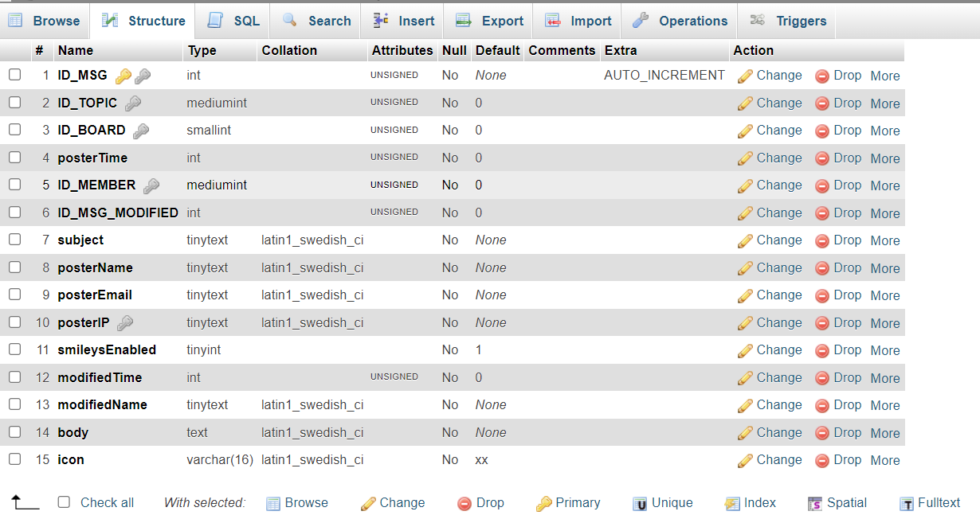Viewport: 980px width, 523px height.
Task: Click Drop link for modifiedName column
Action: coord(847,405)
